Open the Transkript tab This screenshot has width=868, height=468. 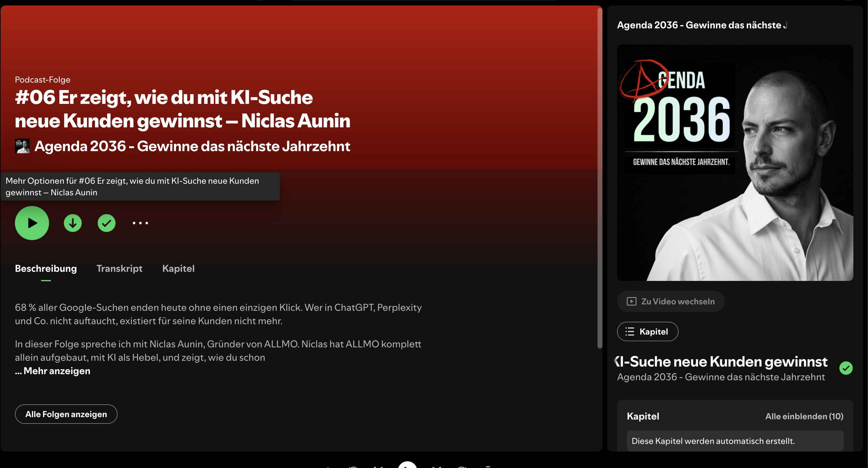(x=119, y=268)
